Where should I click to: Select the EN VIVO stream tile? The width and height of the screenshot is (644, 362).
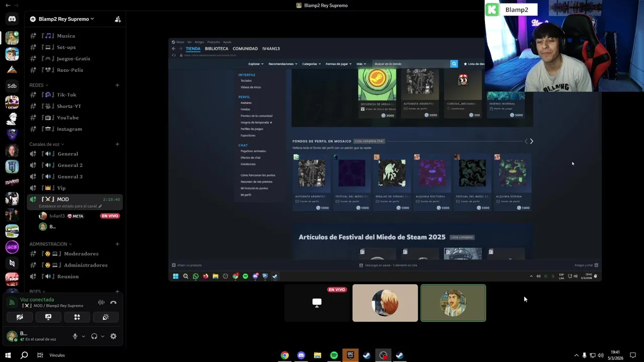[317, 303]
